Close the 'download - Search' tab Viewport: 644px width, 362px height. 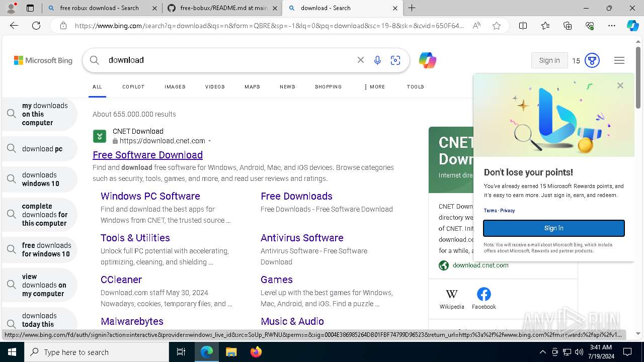point(395,8)
